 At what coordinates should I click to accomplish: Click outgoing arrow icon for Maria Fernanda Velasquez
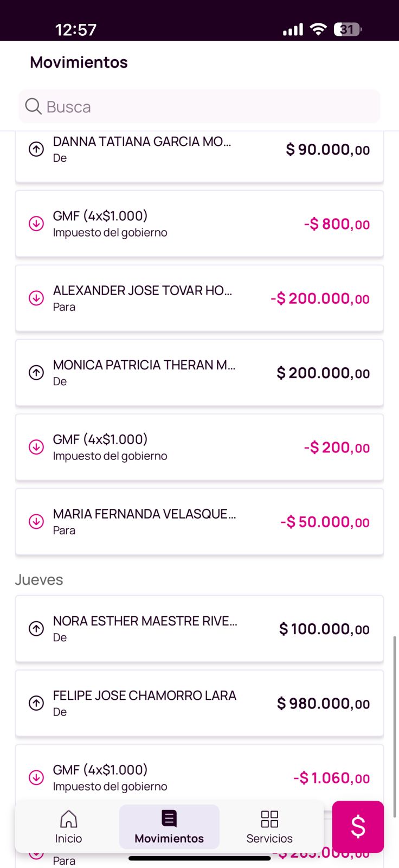coord(36,521)
